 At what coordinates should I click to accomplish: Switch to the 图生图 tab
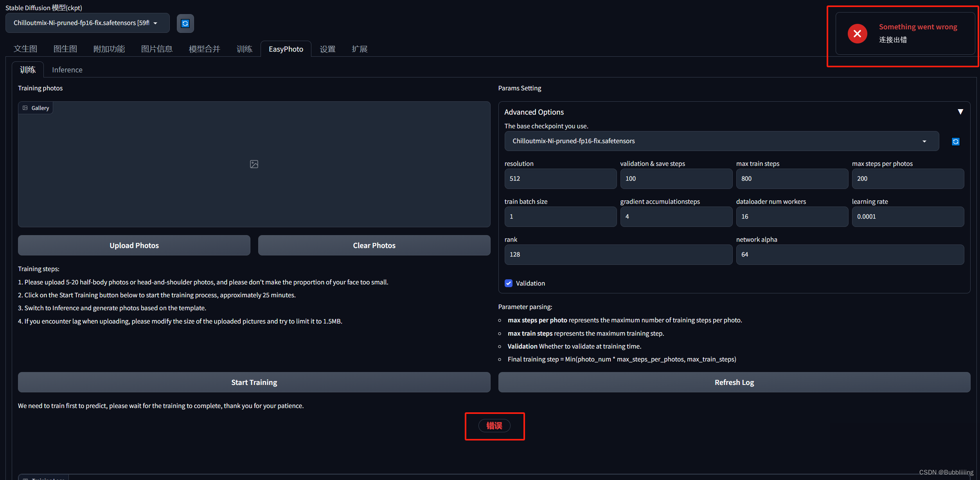click(65, 49)
